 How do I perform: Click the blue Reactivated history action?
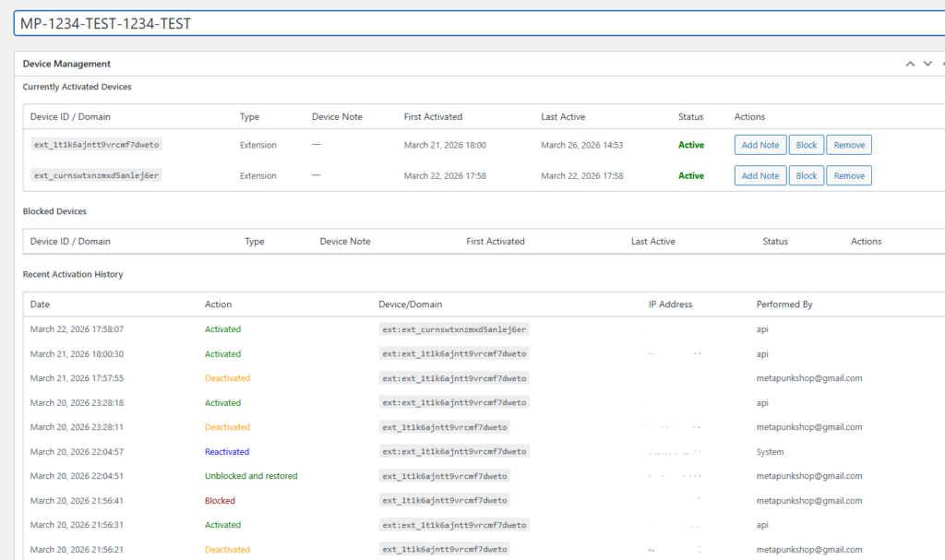coord(227,452)
